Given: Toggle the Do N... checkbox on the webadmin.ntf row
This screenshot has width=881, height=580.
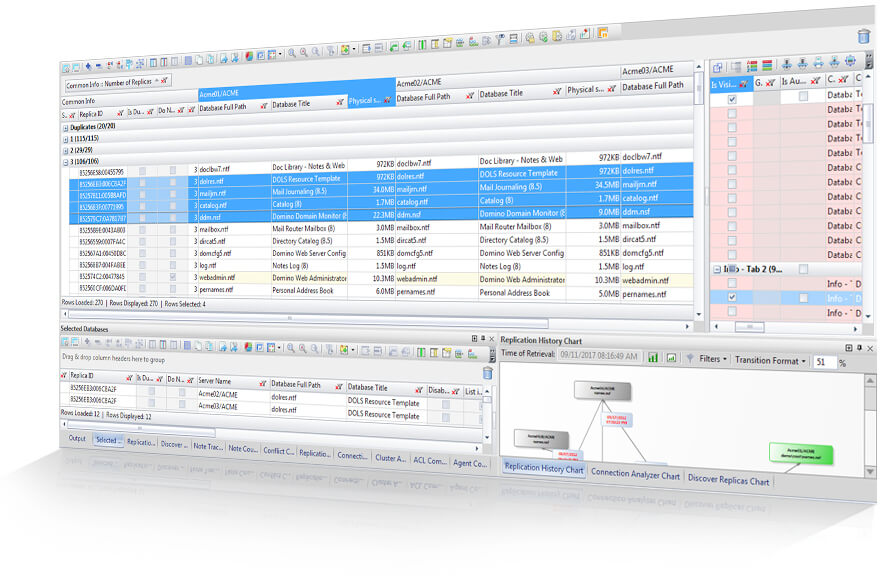Looking at the screenshot, I should [173, 277].
